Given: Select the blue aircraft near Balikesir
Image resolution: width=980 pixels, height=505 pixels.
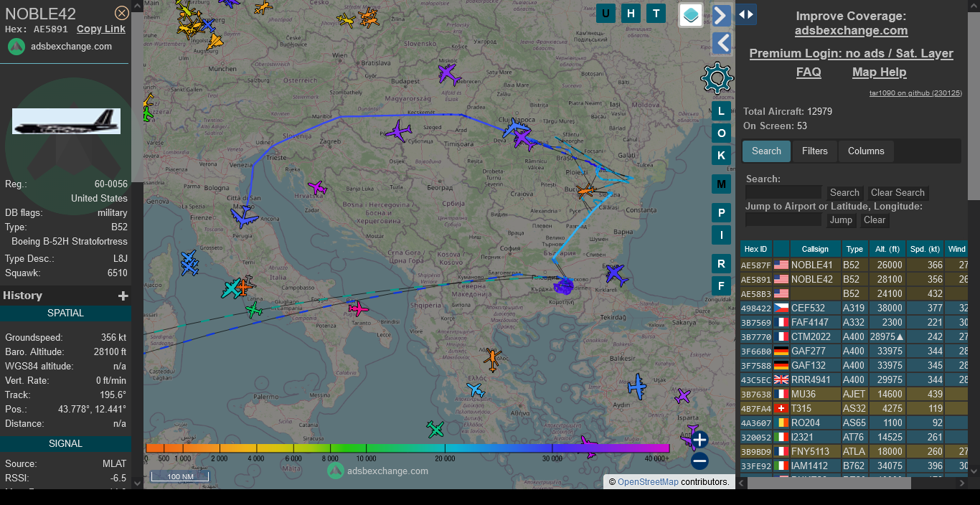Looking at the screenshot, I should click(x=636, y=387).
